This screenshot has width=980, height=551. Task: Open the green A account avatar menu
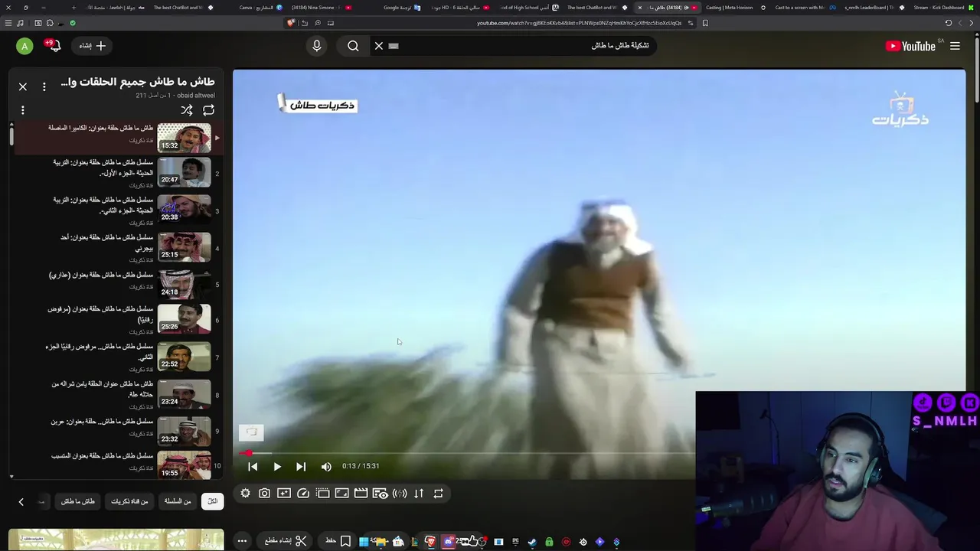pyautogui.click(x=24, y=47)
